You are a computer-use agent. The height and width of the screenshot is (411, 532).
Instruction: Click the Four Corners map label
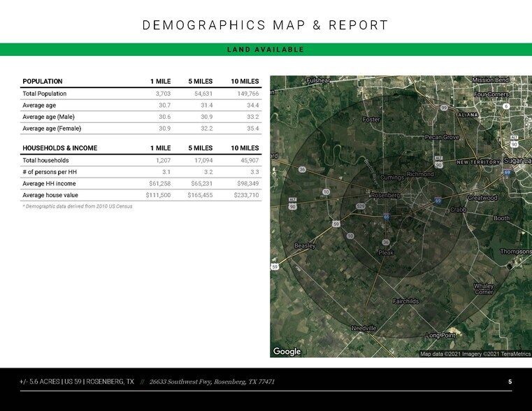click(x=491, y=94)
